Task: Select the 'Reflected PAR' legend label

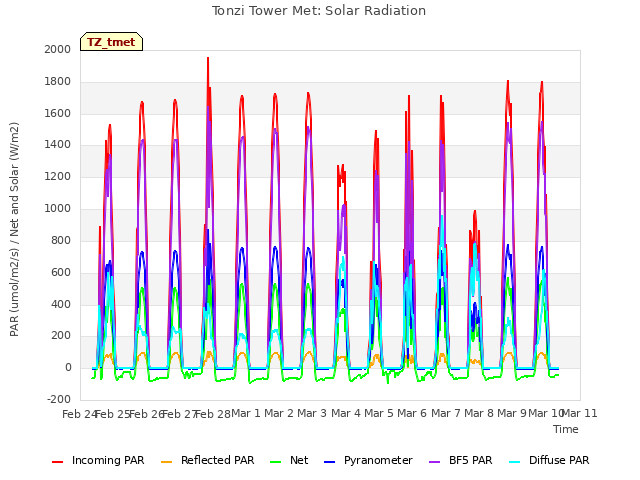Action: click(218, 460)
